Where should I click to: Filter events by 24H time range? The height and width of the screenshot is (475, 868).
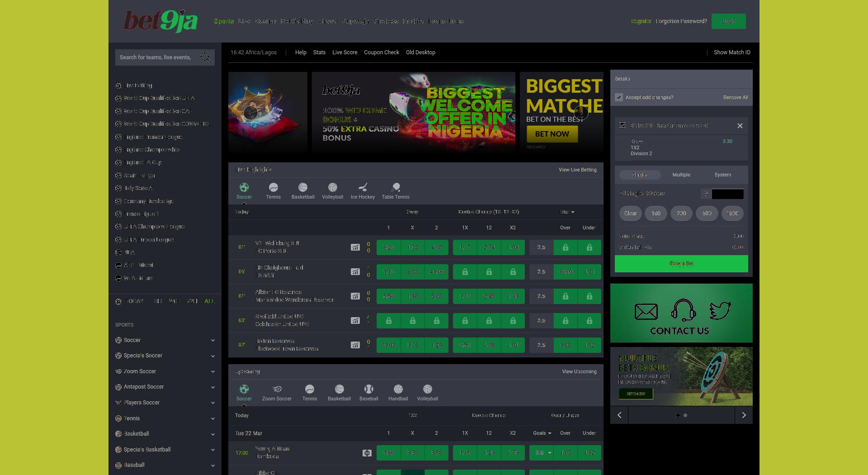pyautogui.click(x=174, y=301)
